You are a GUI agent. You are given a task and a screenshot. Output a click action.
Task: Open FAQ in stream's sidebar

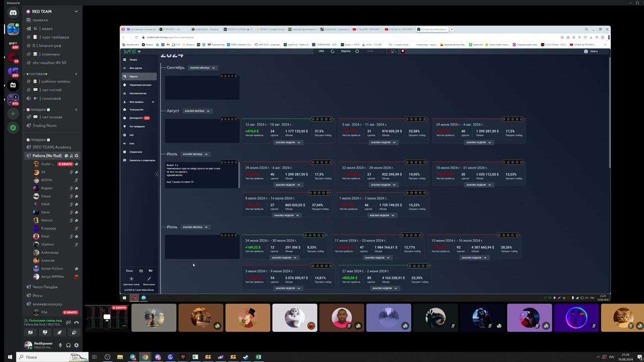[x=131, y=135]
